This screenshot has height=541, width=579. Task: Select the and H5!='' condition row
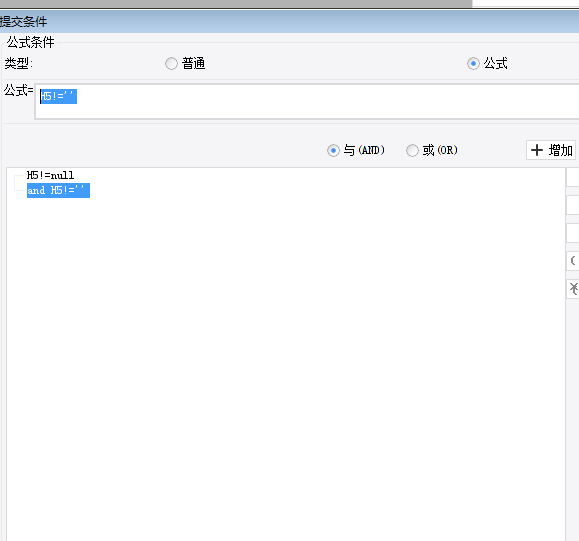point(58,191)
